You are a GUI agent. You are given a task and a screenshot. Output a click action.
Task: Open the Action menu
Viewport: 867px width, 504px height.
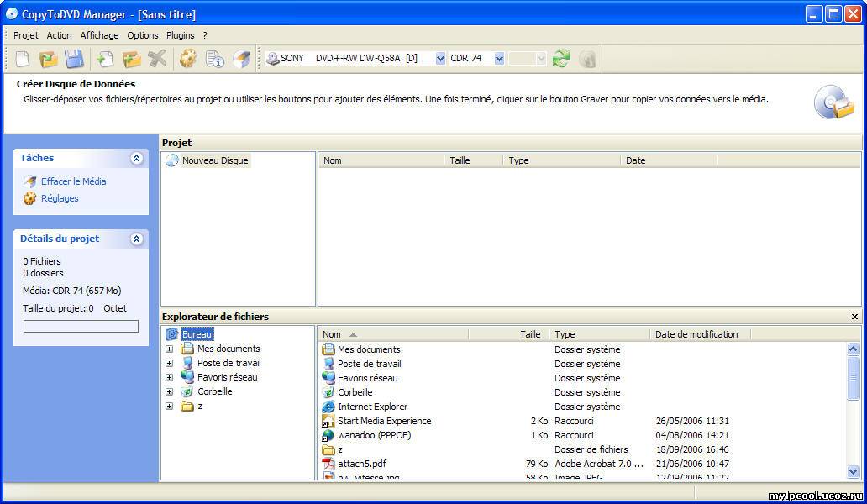pyautogui.click(x=59, y=35)
